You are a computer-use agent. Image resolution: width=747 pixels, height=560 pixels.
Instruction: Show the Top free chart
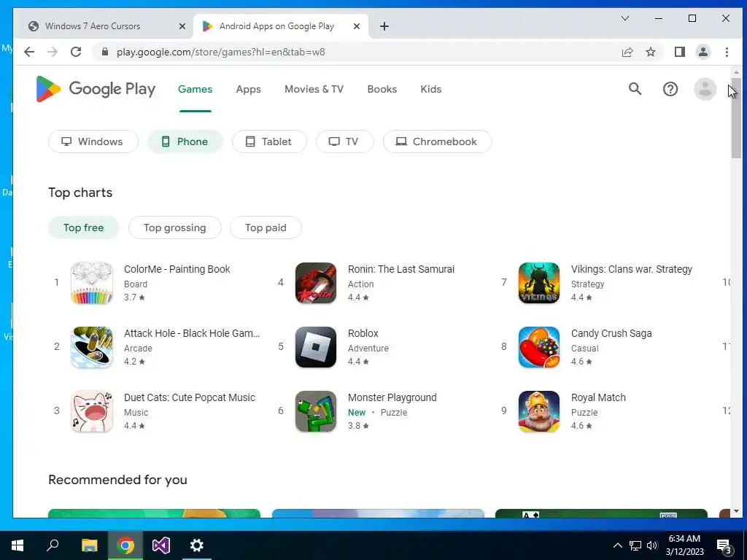[x=83, y=227]
